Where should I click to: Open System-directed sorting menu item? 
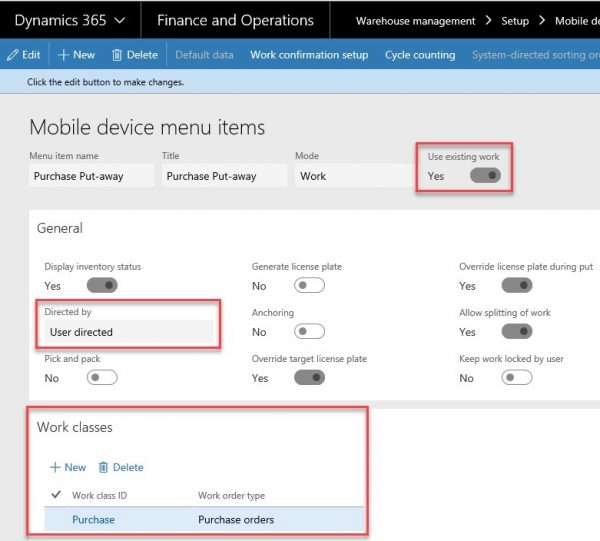pyautogui.click(x=536, y=55)
